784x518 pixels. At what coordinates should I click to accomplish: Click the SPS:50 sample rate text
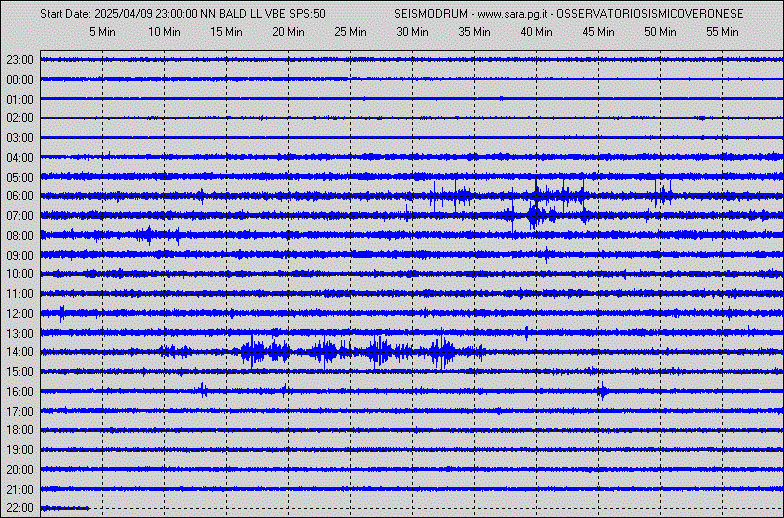308,14
